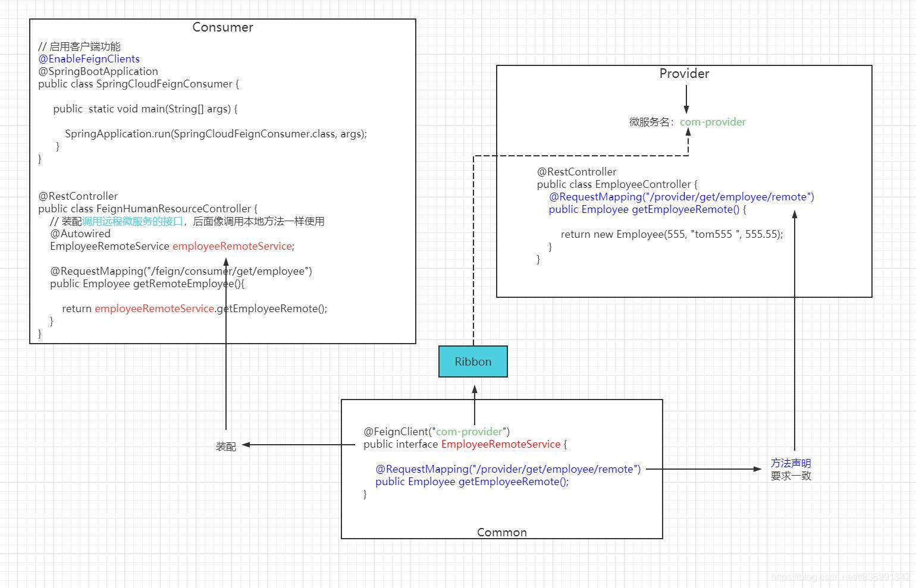Click the '微服务名:' label
This screenshot has height=588, width=916.
pos(653,122)
